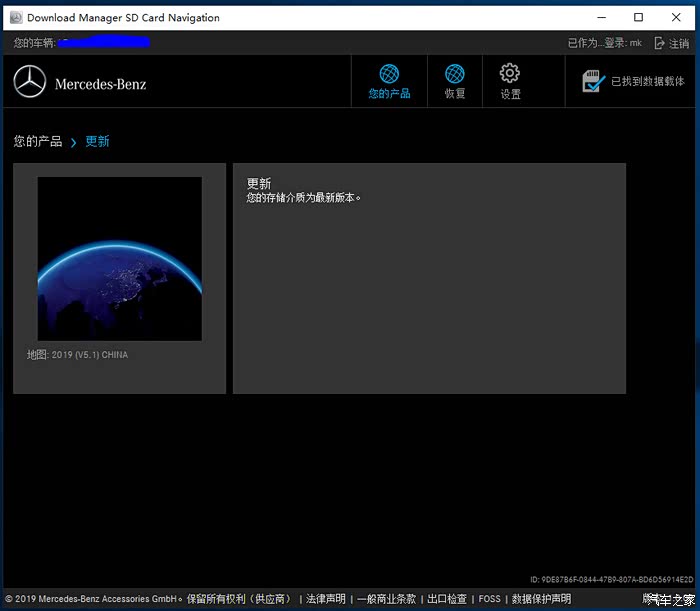Open the 一般商业条款 footer link
Screen dimensions: 700x611
coord(386,599)
